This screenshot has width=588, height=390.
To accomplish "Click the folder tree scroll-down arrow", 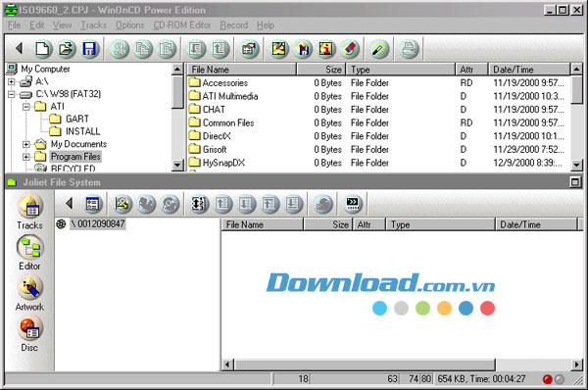I will pos(177,165).
